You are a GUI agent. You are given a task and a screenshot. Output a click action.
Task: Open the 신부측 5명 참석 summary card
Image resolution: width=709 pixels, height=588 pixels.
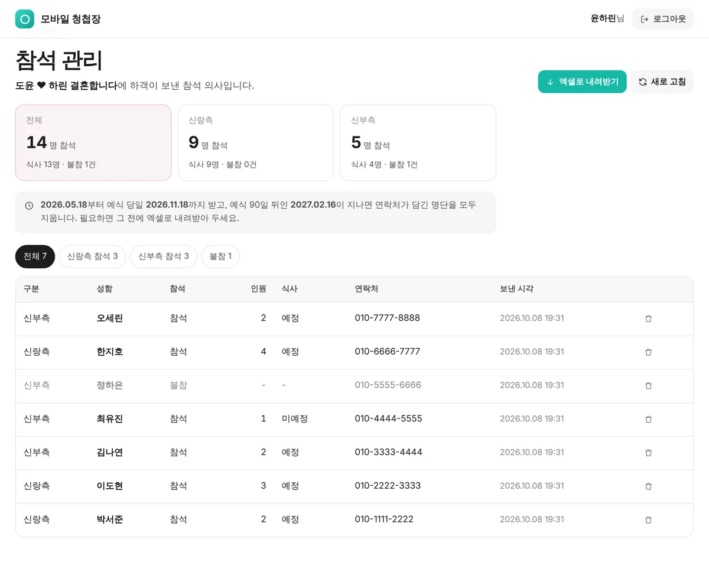418,142
